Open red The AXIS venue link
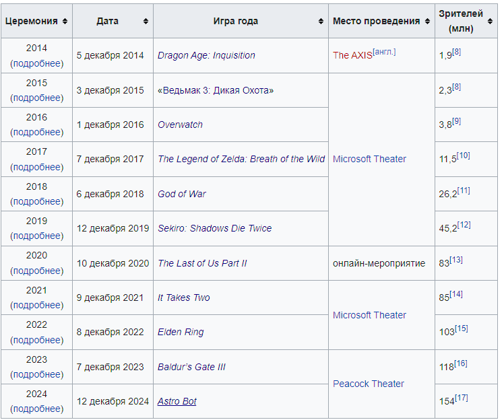This screenshot has width=504, height=420. pos(352,56)
